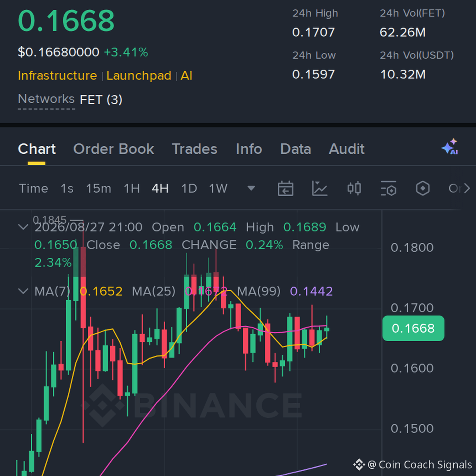Click the 2026/08/27 21:00 candle timestamp

[88, 227]
